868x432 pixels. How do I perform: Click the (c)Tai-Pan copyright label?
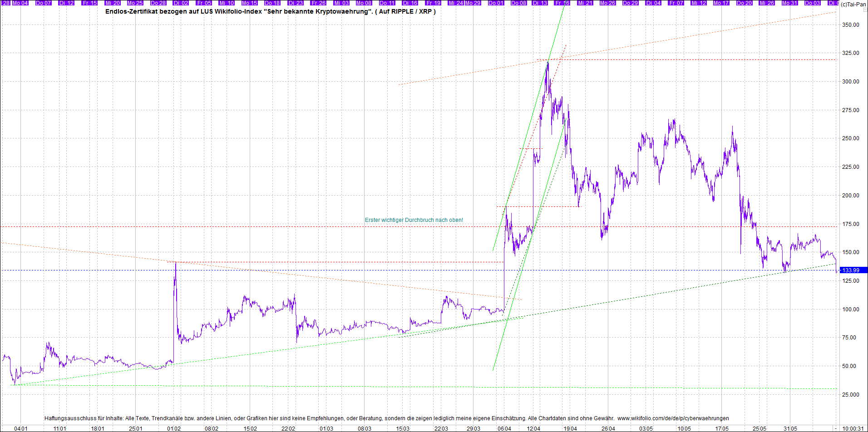853,5
